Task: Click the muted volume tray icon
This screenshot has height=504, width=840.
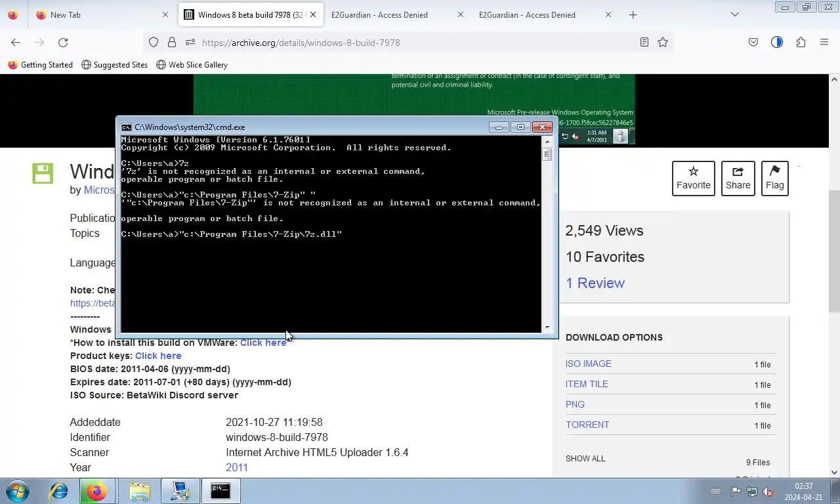Action: pos(768,492)
